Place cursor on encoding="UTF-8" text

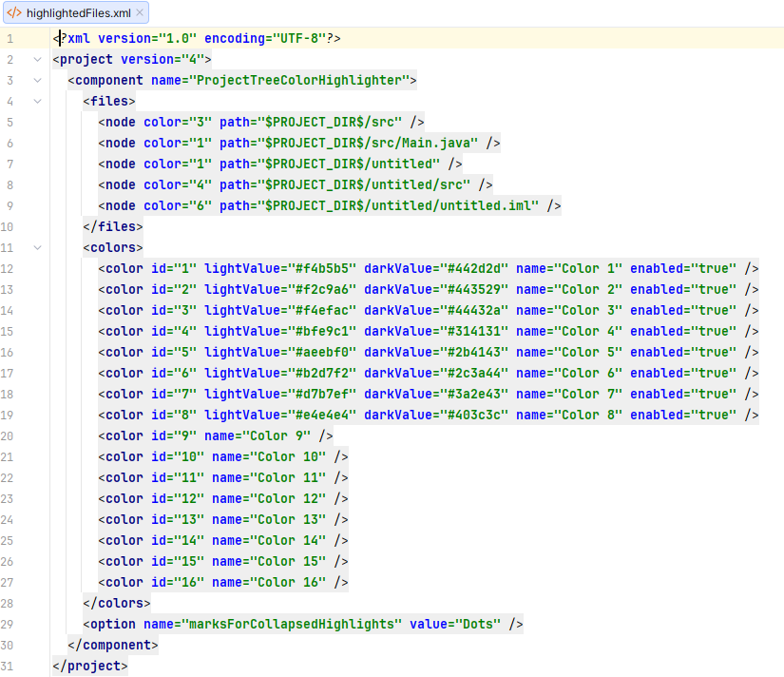[x=265, y=39]
